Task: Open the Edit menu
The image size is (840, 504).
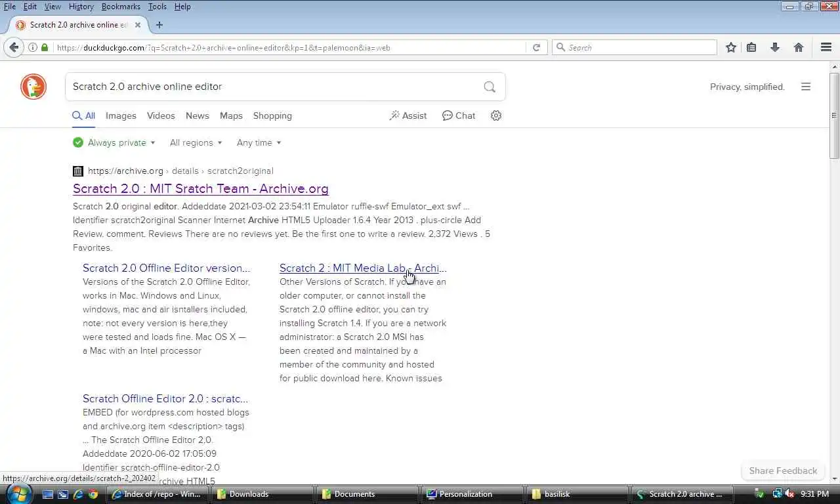Action: (x=30, y=7)
